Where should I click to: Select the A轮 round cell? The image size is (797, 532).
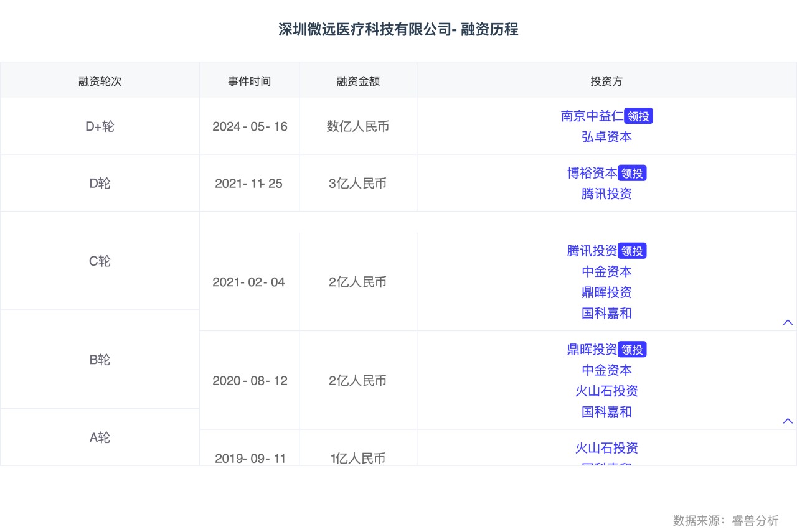click(100, 437)
